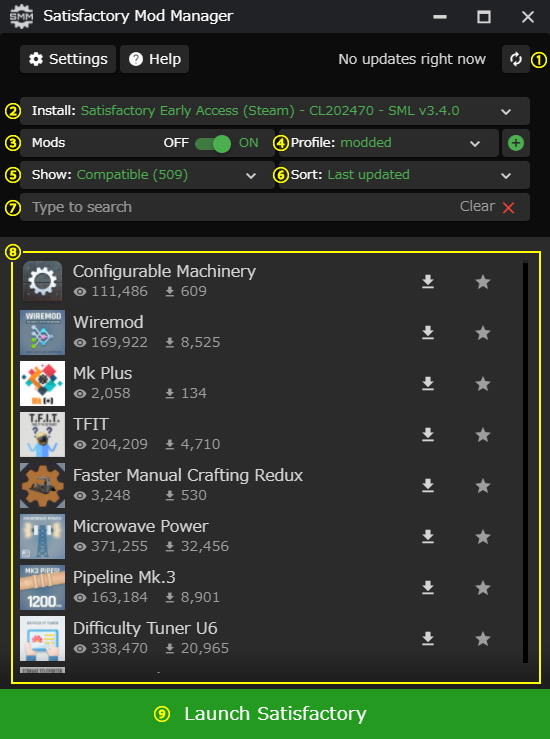The image size is (550, 739).
Task: Open the Settings menu
Action: click(x=68, y=59)
